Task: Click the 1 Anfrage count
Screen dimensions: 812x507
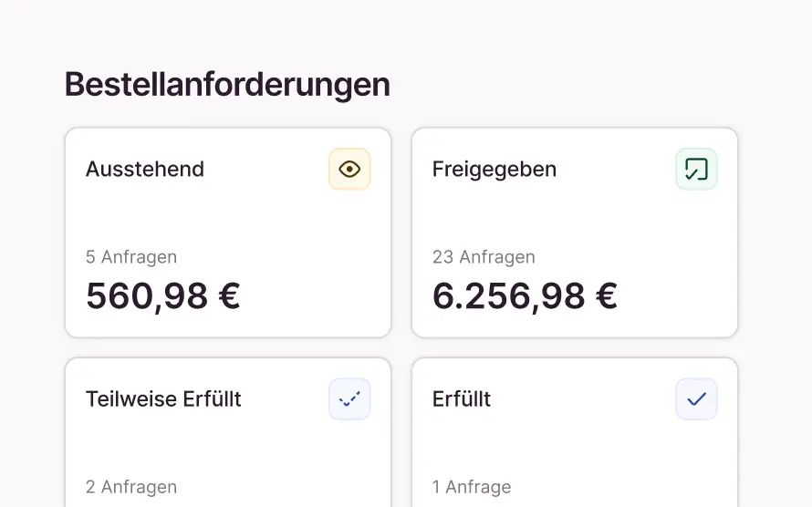Action: (x=472, y=487)
